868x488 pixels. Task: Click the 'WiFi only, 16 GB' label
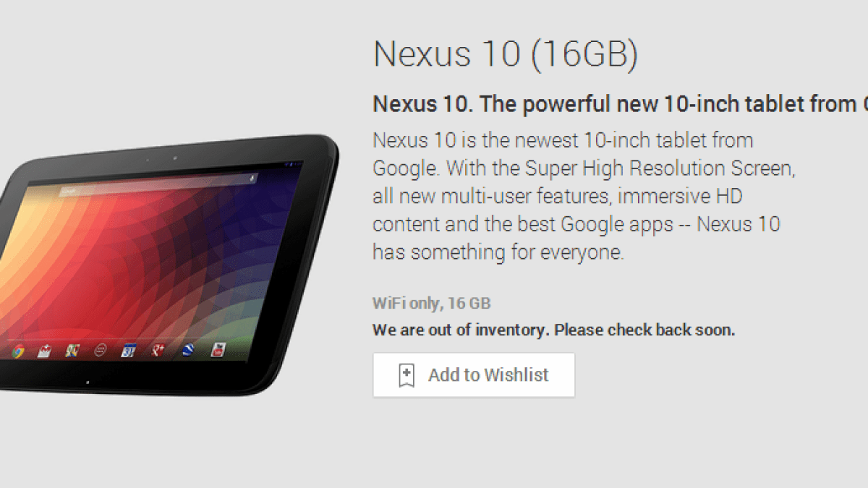[x=432, y=304]
